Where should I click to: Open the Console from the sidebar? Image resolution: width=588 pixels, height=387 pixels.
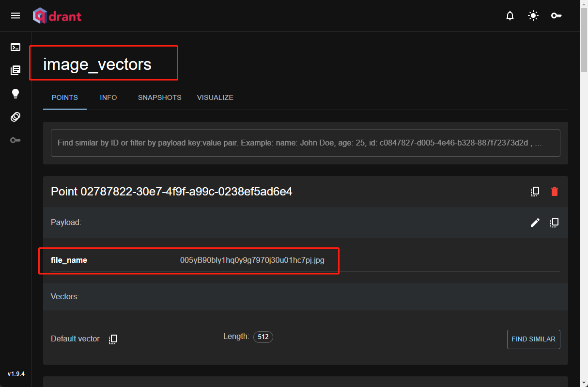[15, 47]
